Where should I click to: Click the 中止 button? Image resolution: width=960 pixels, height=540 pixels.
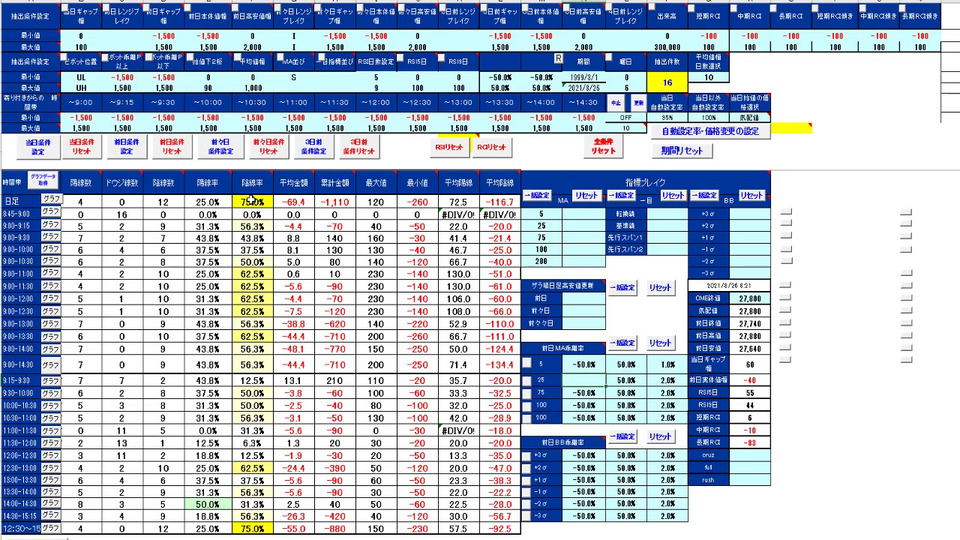coord(615,103)
